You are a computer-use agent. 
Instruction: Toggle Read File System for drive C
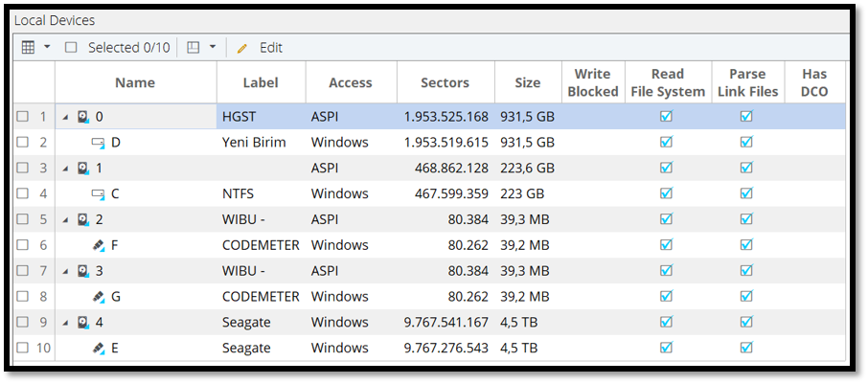click(x=666, y=193)
